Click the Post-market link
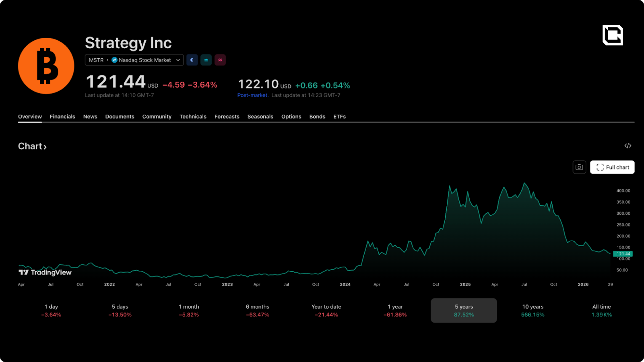 252,95
